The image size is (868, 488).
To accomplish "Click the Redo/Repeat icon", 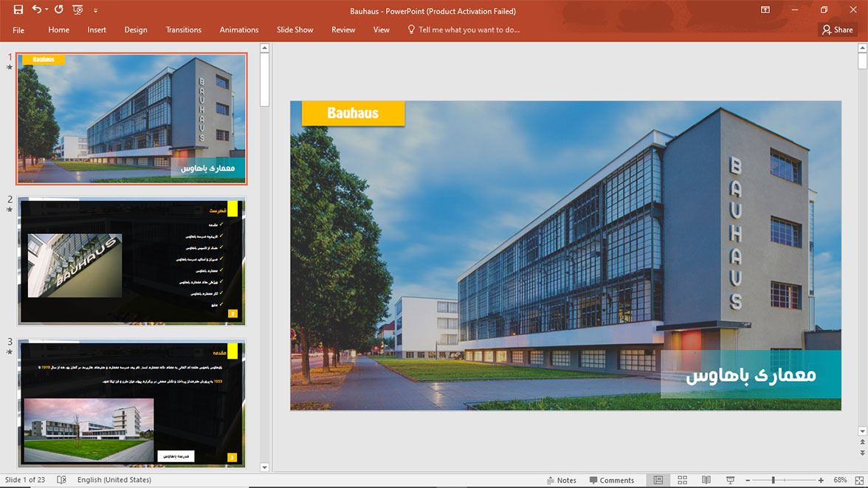I will [x=59, y=10].
